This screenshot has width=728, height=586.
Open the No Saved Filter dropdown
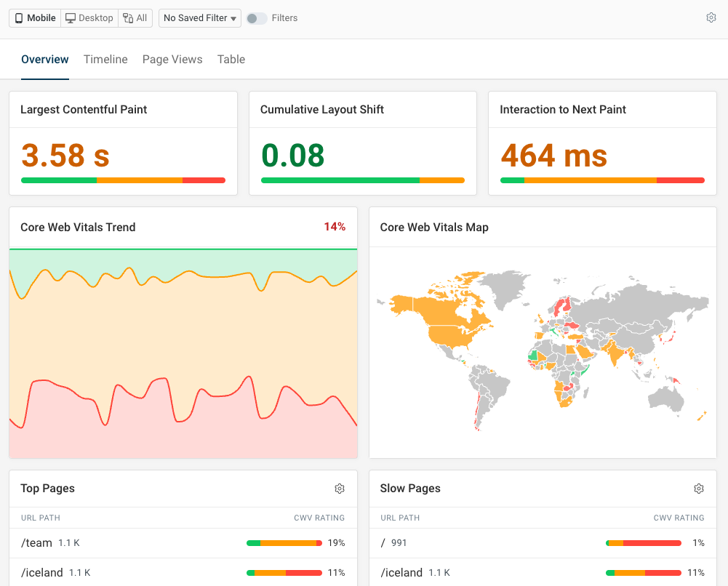(x=199, y=17)
